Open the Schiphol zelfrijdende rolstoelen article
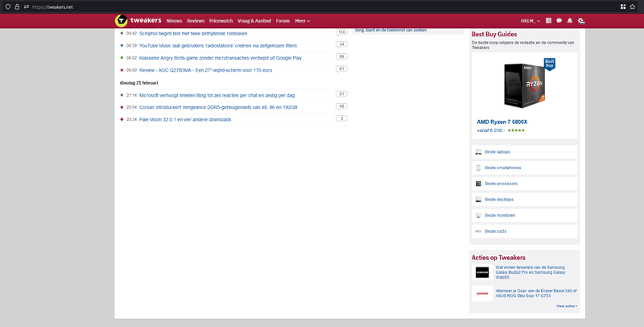 click(x=193, y=33)
